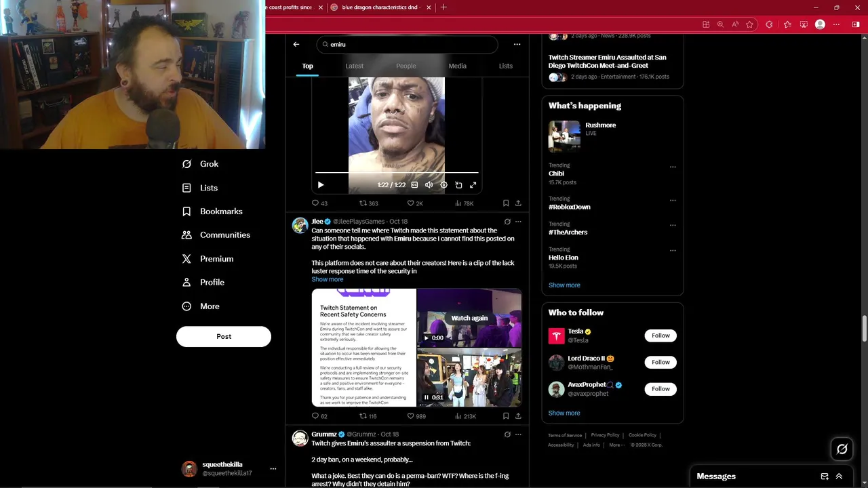868x488 pixels.
Task: Click the browser page scrollbar
Action: tap(864, 329)
